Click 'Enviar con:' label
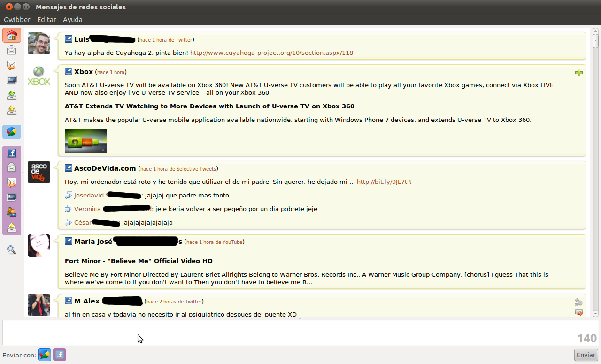 tap(19, 355)
